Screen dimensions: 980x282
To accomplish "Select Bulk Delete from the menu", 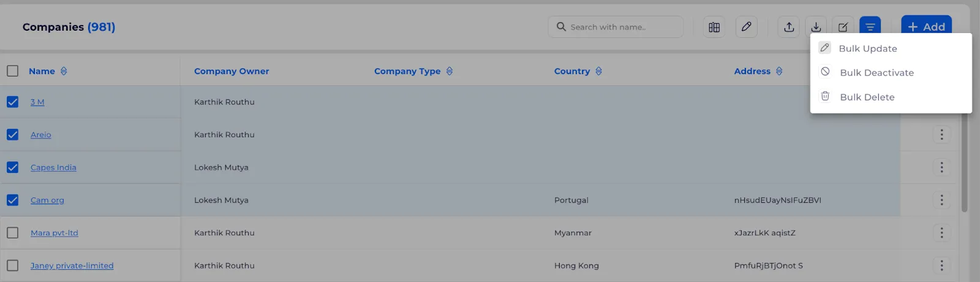I will click(x=891, y=97).
